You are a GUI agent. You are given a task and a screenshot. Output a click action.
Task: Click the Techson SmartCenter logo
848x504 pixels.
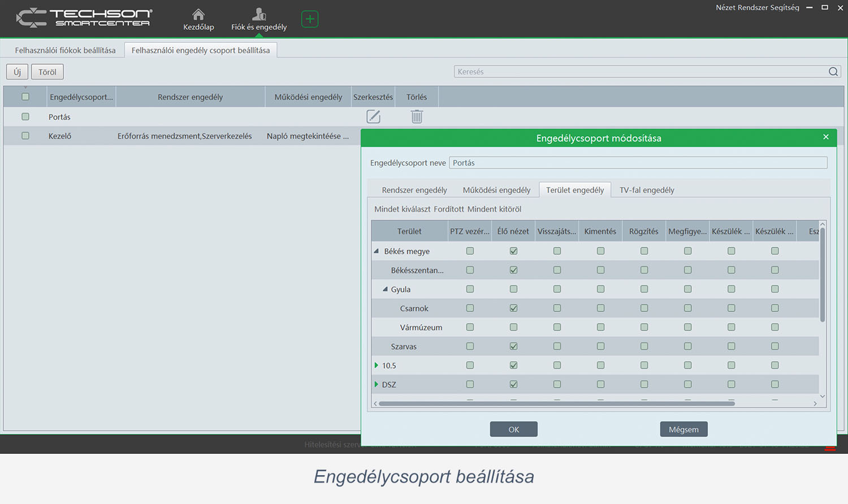click(84, 18)
